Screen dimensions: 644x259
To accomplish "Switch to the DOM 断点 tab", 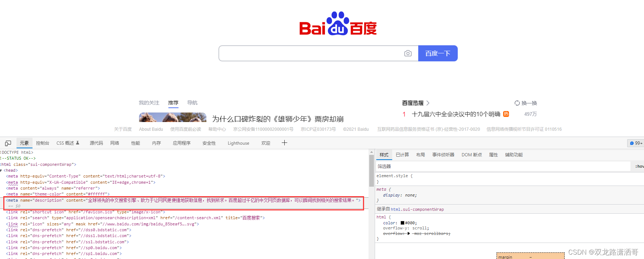I will [x=472, y=155].
